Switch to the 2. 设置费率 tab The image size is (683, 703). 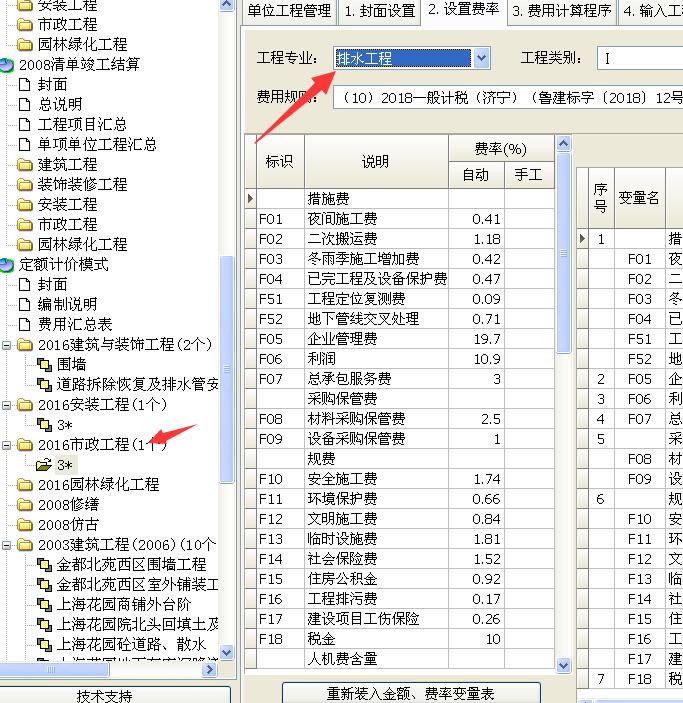point(463,9)
